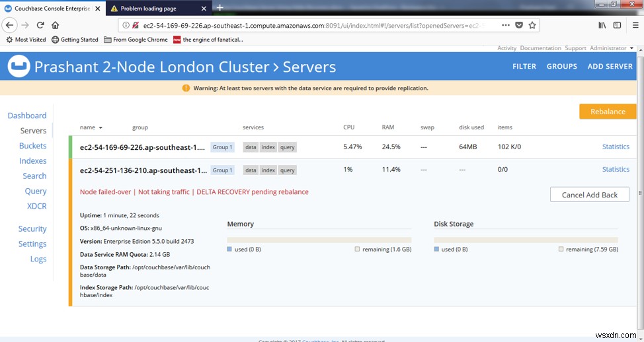
Task: Go to the browser Home icon
Action: coord(56,25)
